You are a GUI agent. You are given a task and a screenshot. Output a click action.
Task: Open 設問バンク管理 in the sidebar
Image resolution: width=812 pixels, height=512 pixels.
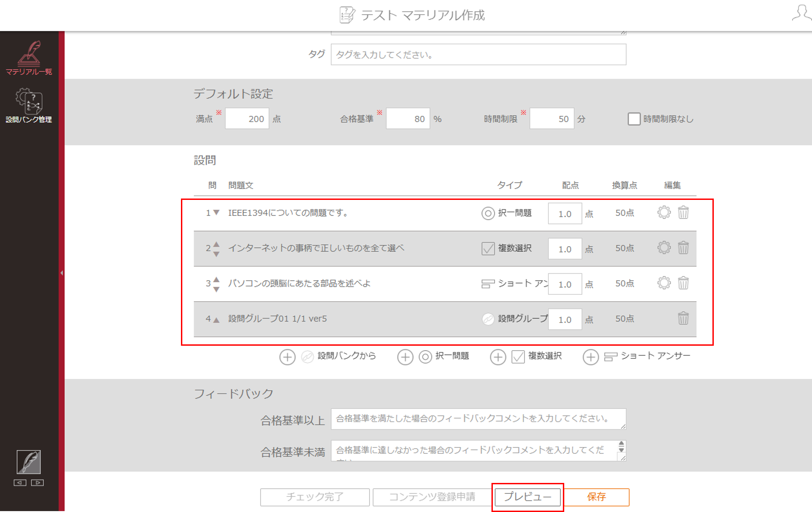29,105
